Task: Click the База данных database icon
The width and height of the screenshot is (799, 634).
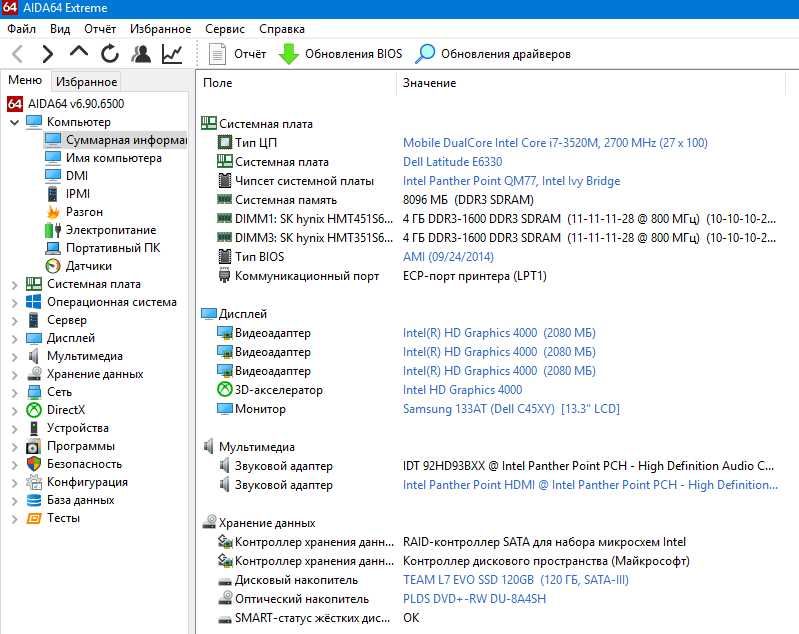Action: pyautogui.click(x=34, y=500)
